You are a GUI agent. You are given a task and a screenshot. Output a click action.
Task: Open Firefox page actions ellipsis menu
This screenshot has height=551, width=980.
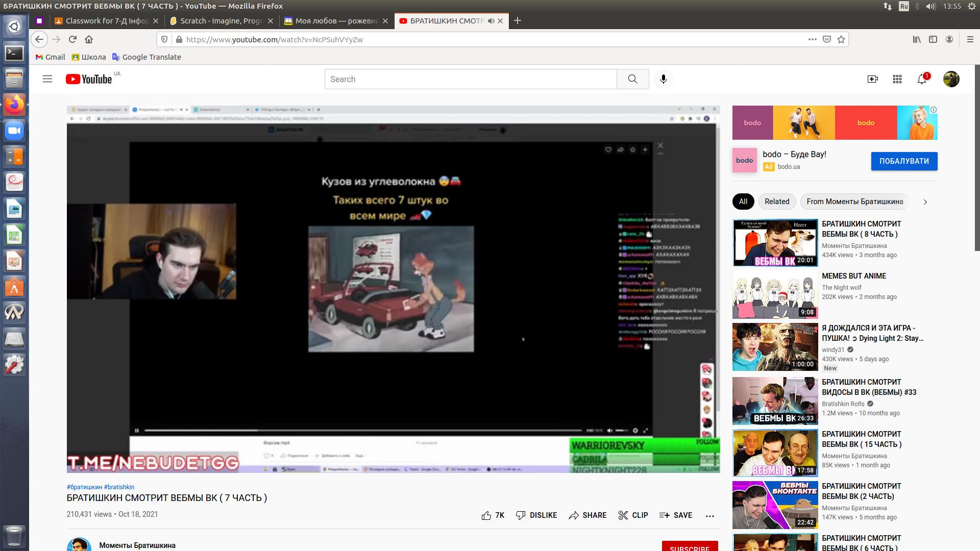(812, 39)
